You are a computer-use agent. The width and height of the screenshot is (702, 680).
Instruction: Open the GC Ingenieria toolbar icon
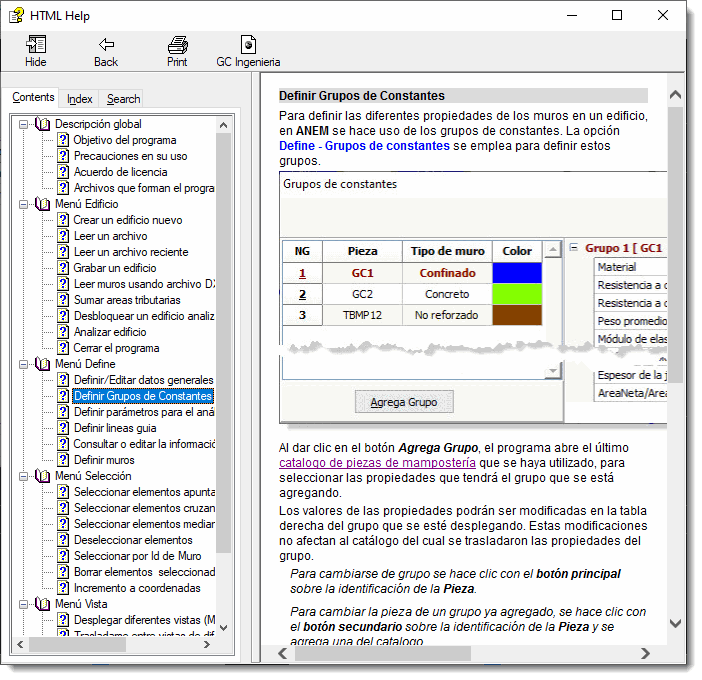[x=248, y=45]
